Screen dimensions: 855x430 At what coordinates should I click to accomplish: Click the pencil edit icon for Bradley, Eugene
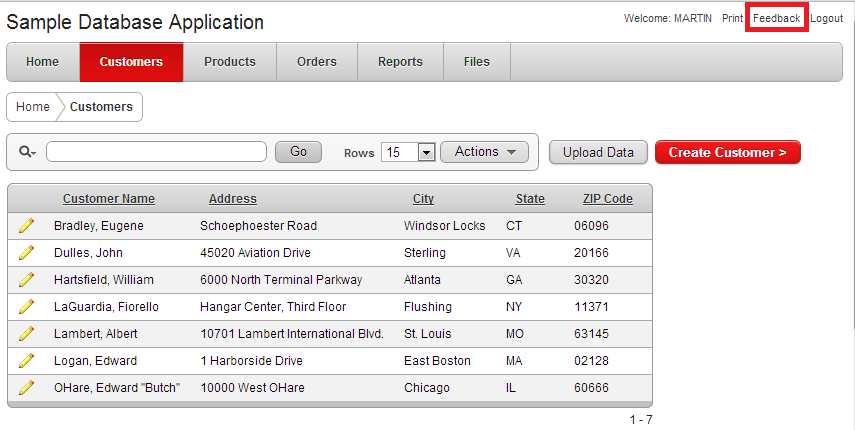26,226
